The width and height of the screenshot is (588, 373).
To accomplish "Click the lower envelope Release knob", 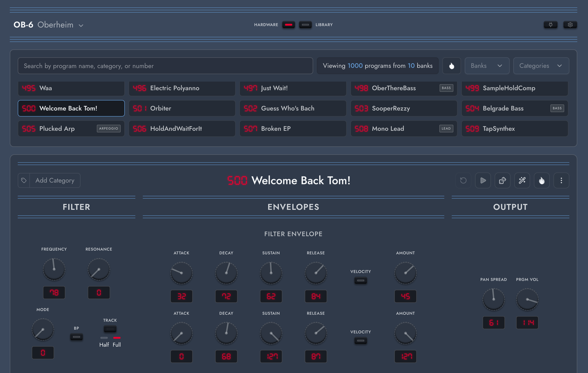I will point(316,333).
